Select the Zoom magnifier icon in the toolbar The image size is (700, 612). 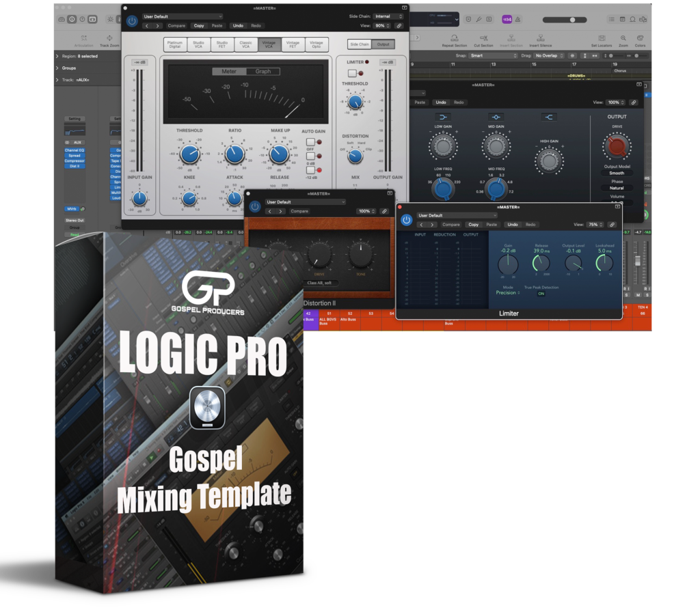pyautogui.click(x=624, y=39)
